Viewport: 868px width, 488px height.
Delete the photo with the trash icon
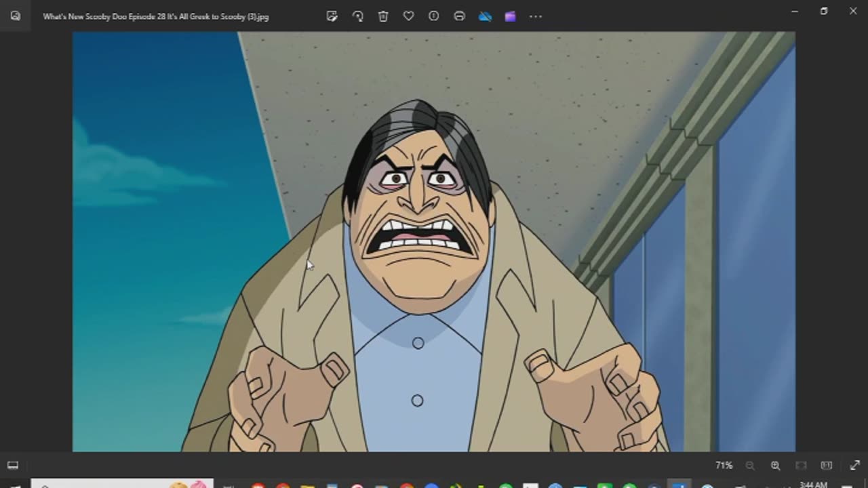[x=383, y=16]
